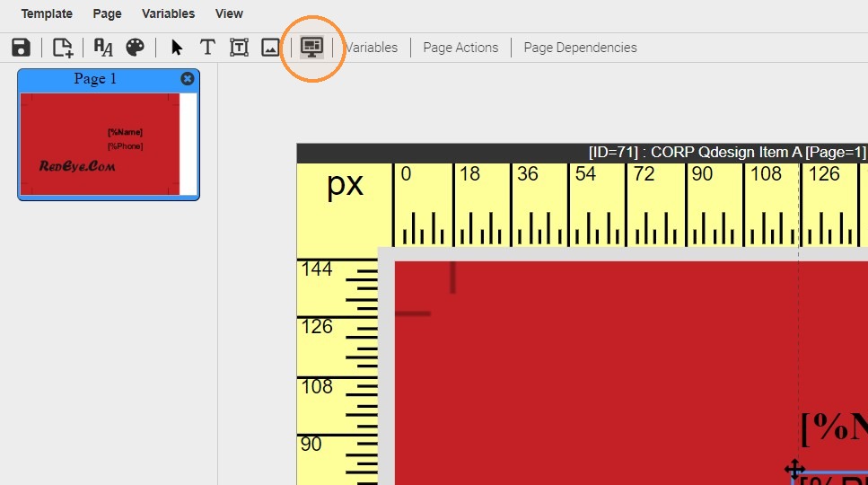Select the Page 1 thumbnail preview
This screenshot has height=485, width=868.
tap(109, 144)
